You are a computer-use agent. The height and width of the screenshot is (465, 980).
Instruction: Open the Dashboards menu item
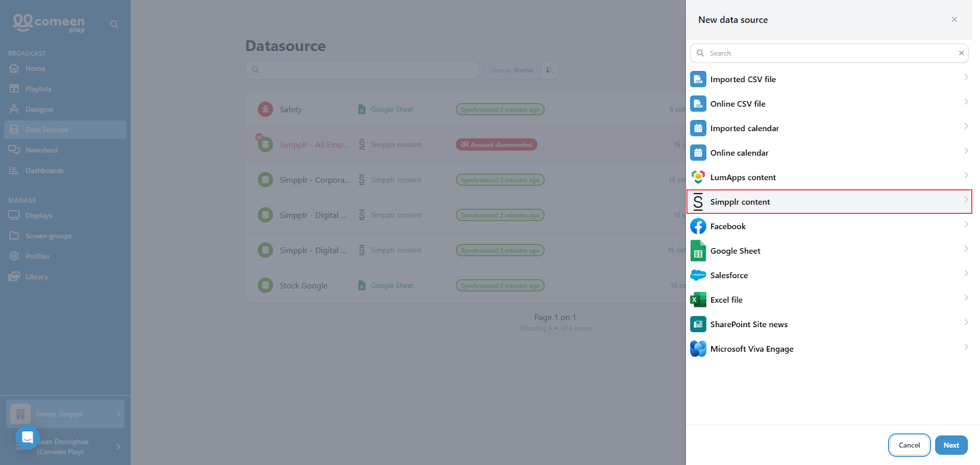pyautogui.click(x=65, y=170)
